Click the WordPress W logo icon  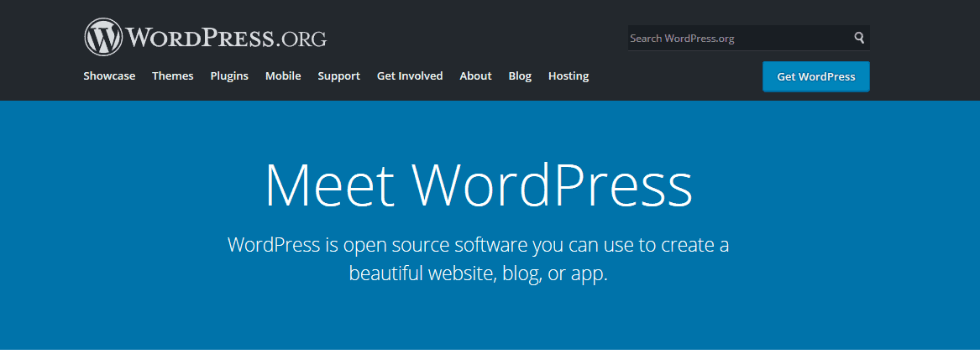pyautogui.click(x=104, y=37)
